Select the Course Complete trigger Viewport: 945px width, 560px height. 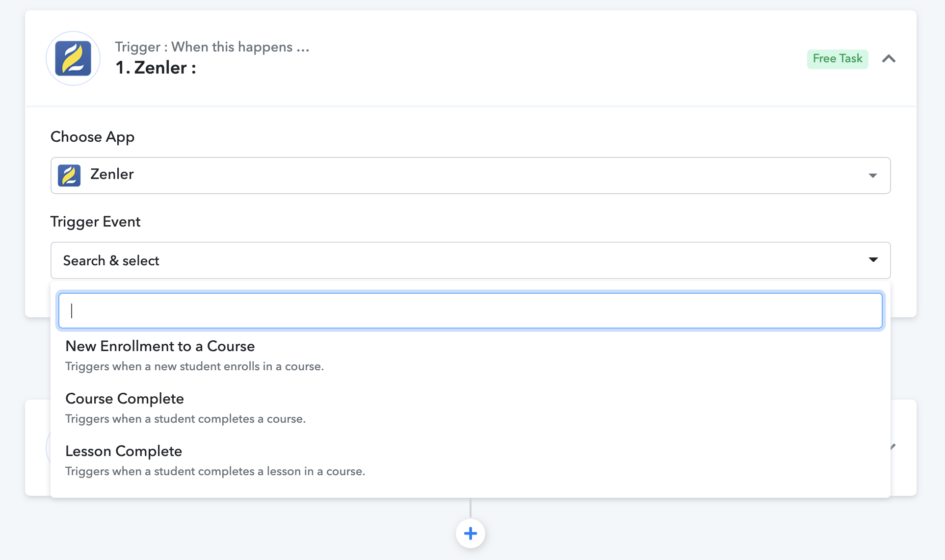coord(471,407)
